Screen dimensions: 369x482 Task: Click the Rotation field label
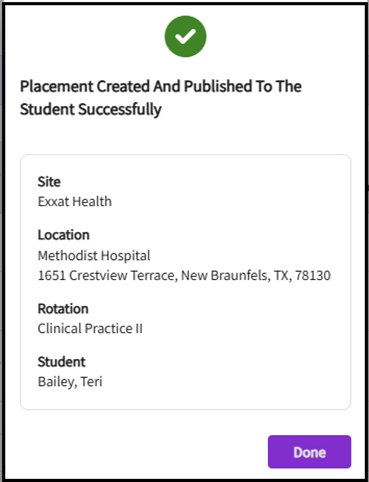click(63, 309)
